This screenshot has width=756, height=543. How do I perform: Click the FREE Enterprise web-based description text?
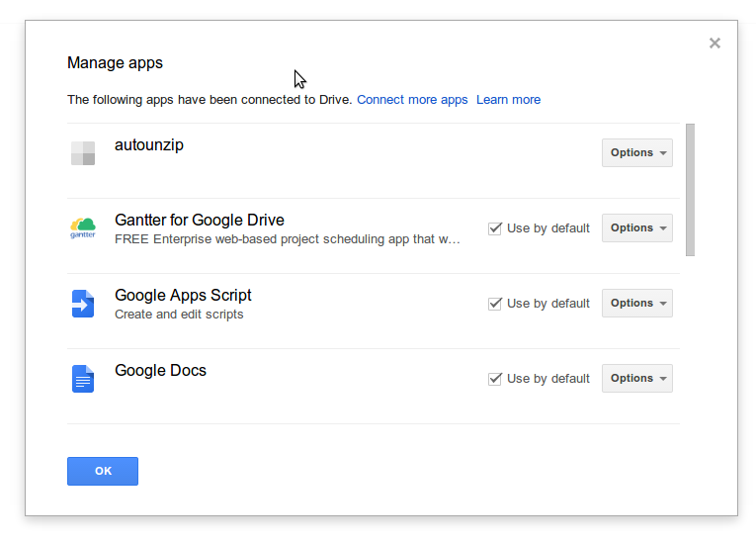click(288, 239)
